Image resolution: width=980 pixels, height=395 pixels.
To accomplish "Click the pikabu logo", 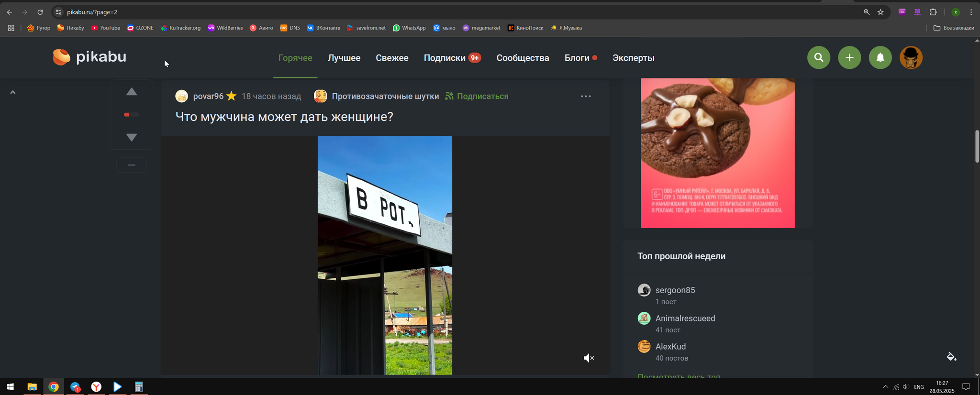I will click(89, 57).
